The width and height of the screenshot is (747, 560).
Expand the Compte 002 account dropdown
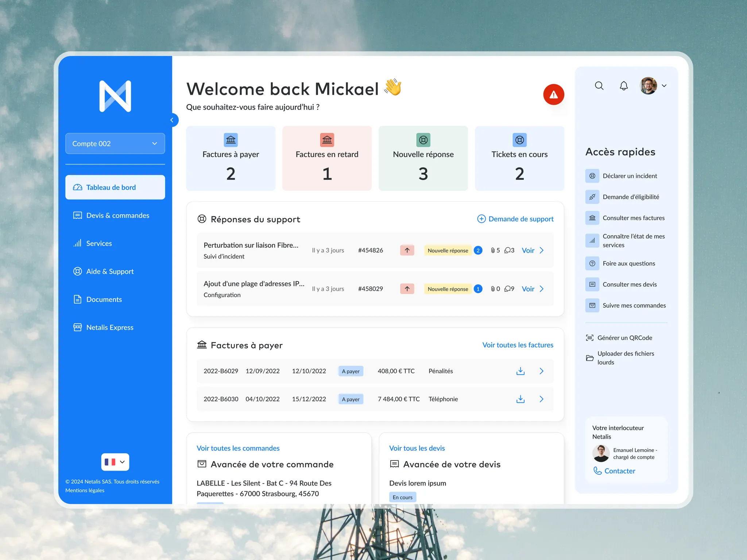coord(115,144)
